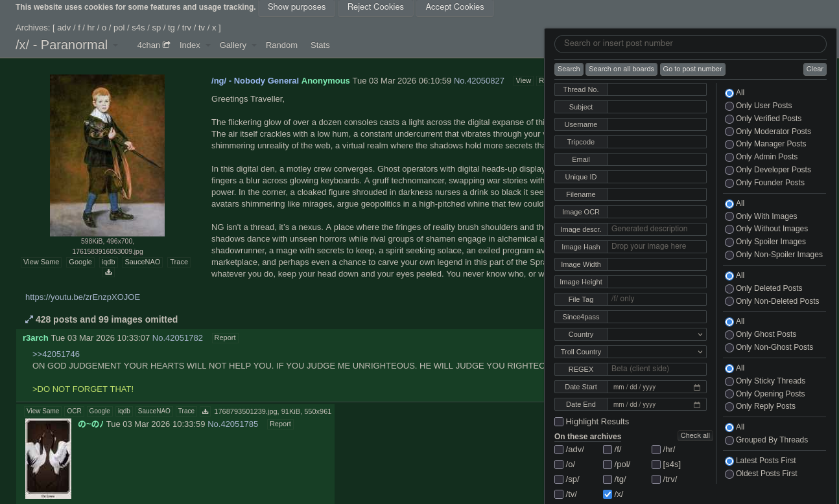Click iqdb for the 1768793501239.jpg image

tap(124, 411)
